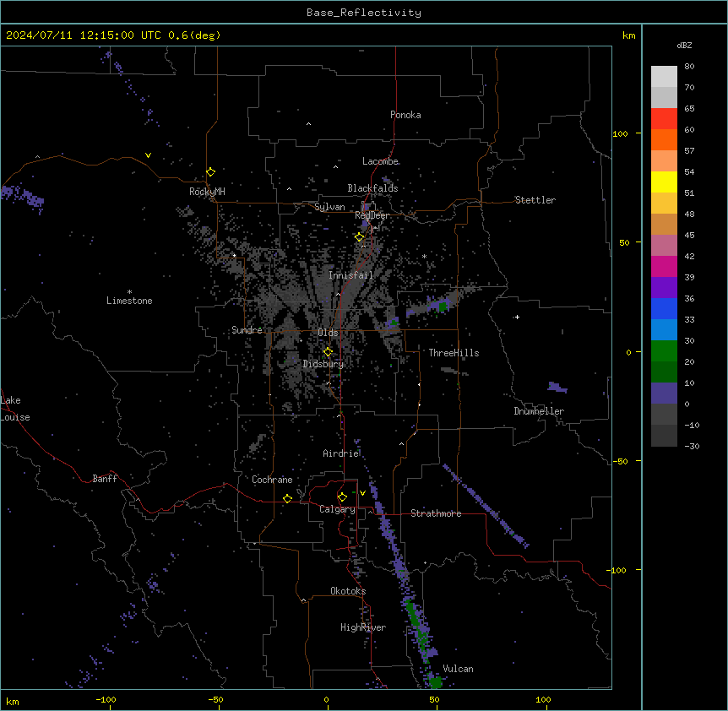The height and width of the screenshot is (711, 728).
Task: Click the Ponoka city label
Action: click(405, 115)
